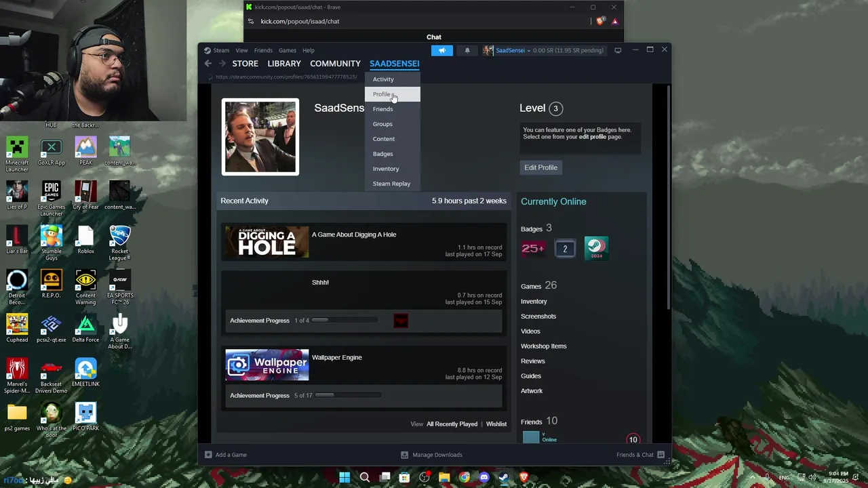
Task: Select Badges from the dropdown menu
Action: (x=393, y=154)
